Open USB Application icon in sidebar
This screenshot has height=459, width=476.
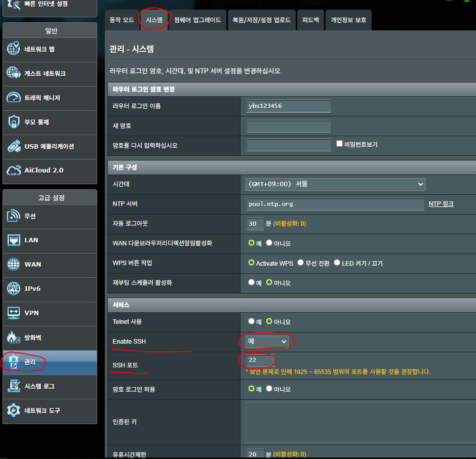click(x=14, y=146)
